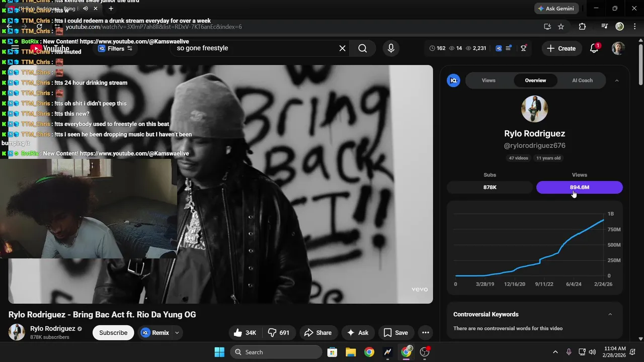The image size is (644, 362).
Task: Select the Views stat pill showing 894.6M
Action: pyautogui.click(x=579, y=187)
